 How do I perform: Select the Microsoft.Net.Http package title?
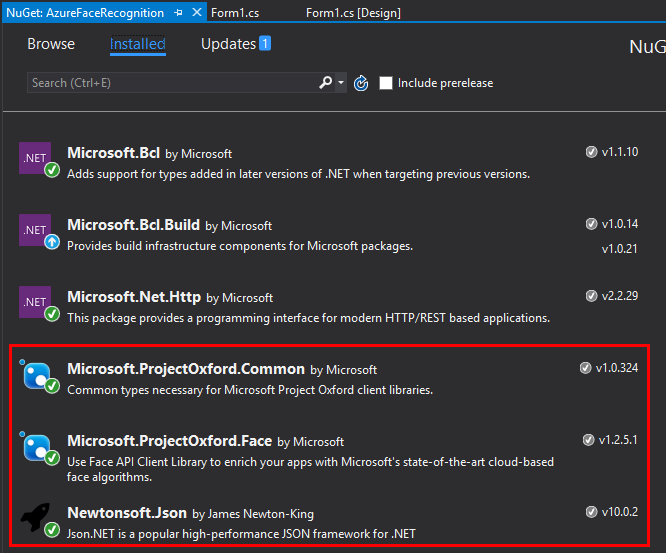[134, 296]
